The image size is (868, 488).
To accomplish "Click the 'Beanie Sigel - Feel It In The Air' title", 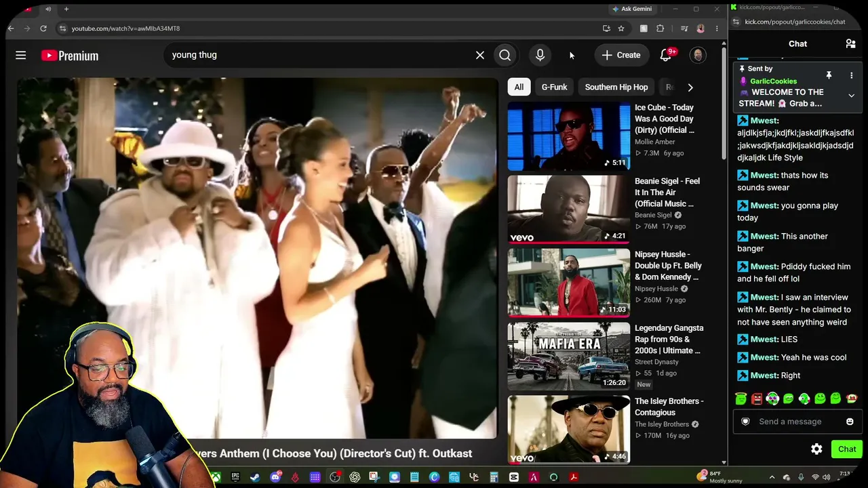I will pyautogui.click(x=667, y=192).
